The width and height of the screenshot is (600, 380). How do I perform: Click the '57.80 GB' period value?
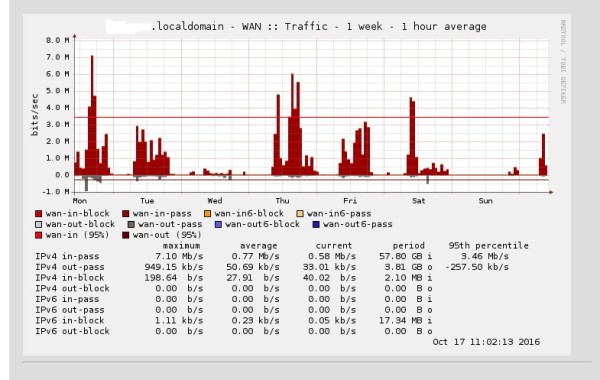pyautogui.click(x=401, y=256)
